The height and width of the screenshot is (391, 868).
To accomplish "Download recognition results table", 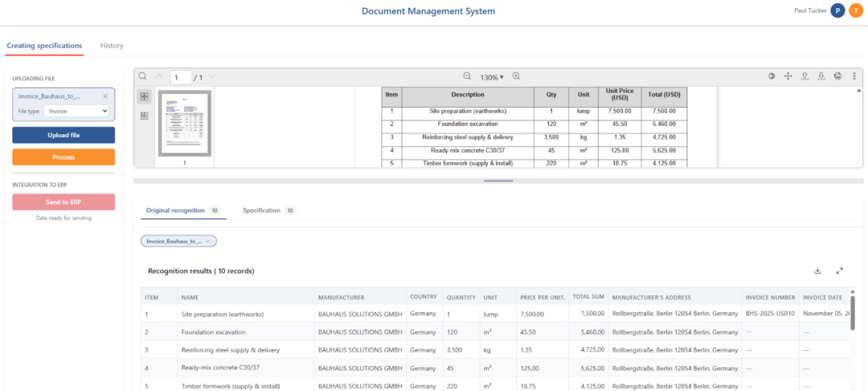I will pos(817,271).
